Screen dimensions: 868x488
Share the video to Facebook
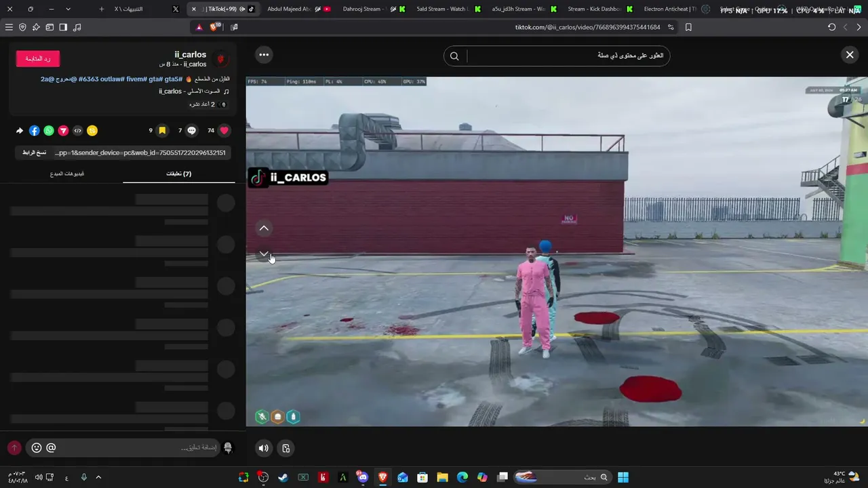(35, 130)
